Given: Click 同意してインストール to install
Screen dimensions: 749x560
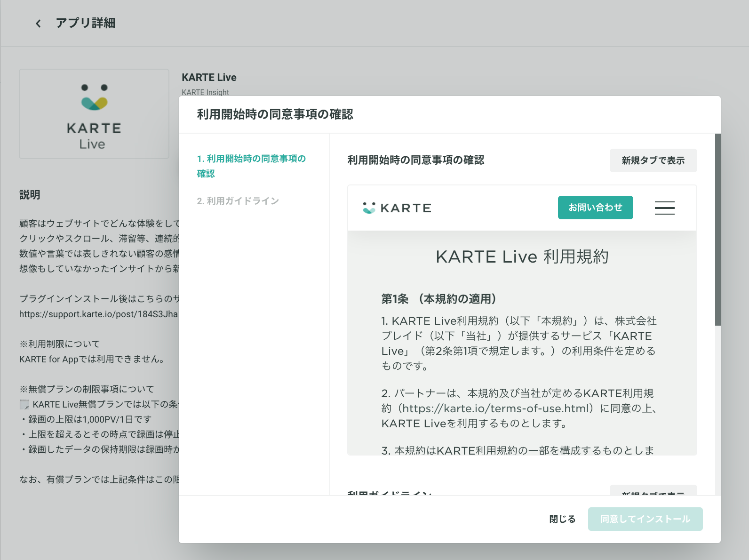Looking at the screenshot, I should (x=645, y=519).
